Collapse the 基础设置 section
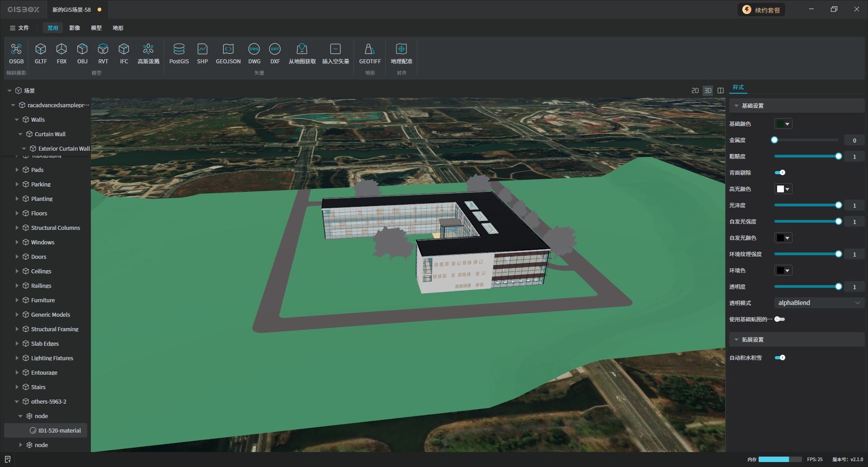The width and height of the screenshot is (868, 467). pos(736,105)
